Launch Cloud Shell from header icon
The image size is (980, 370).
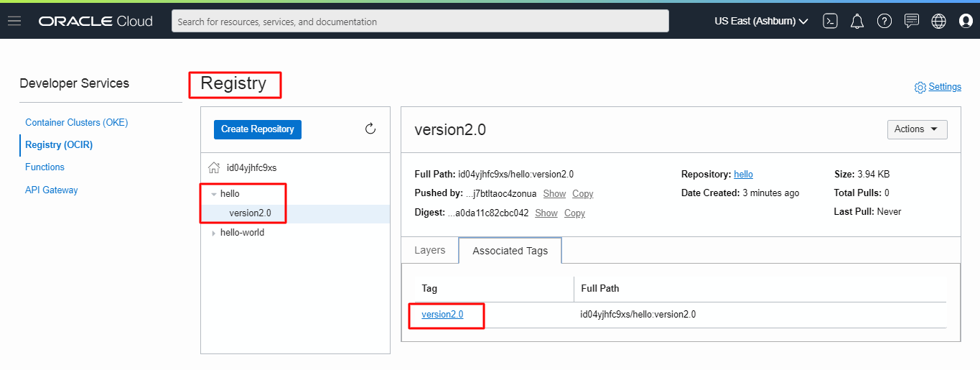(830, 21)
